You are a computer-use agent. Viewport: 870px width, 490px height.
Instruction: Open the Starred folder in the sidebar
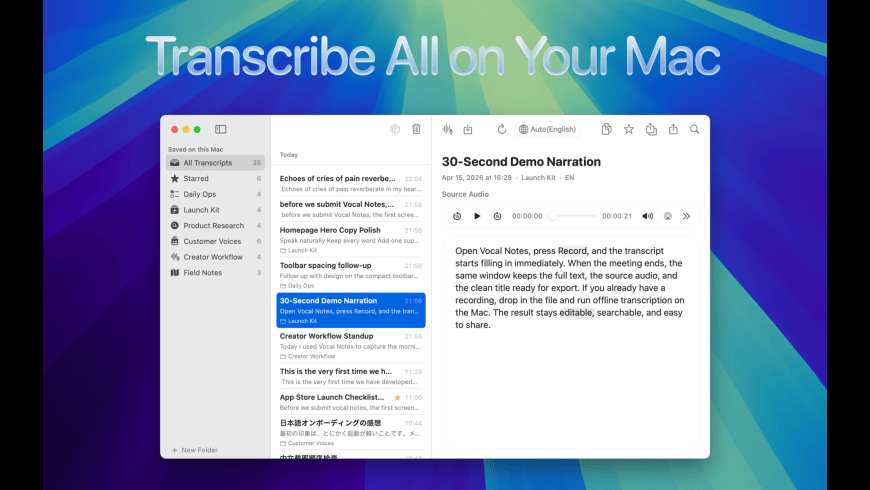pos(215,178)
